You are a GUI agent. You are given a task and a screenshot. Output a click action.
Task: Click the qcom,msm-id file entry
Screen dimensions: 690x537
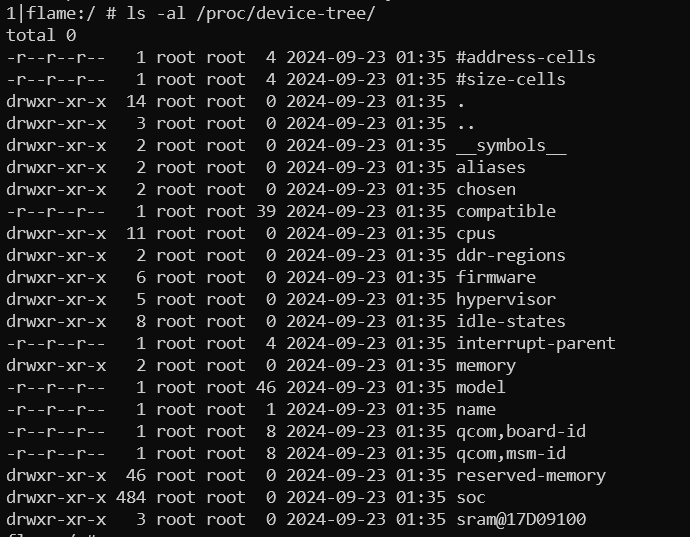coord(510,453)
